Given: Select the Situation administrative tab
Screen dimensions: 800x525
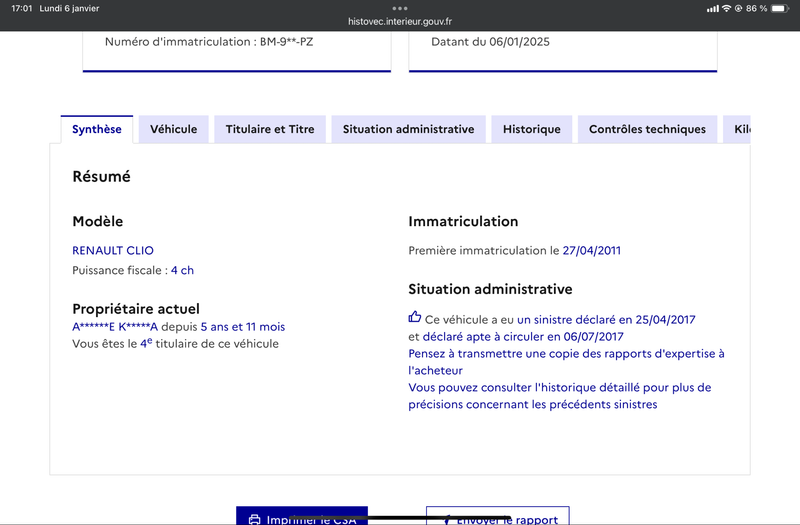Looking at the screenshot, I should (408, 130).
